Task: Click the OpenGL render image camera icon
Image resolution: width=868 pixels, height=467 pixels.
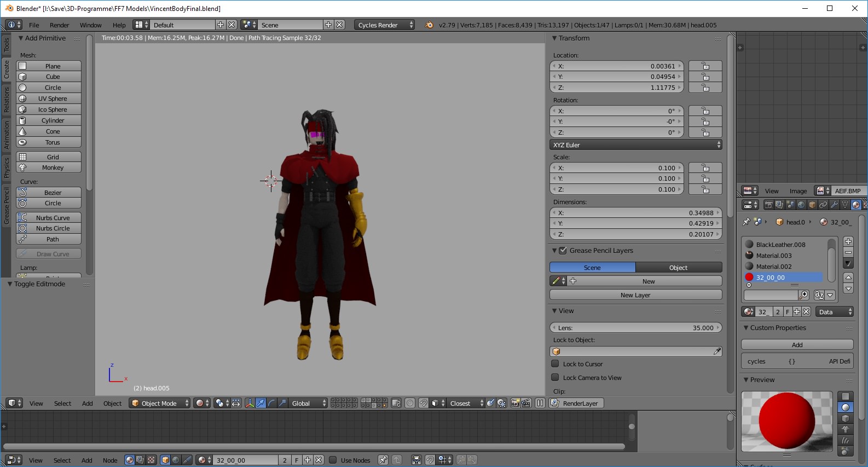Action: [x=515, y=403]
